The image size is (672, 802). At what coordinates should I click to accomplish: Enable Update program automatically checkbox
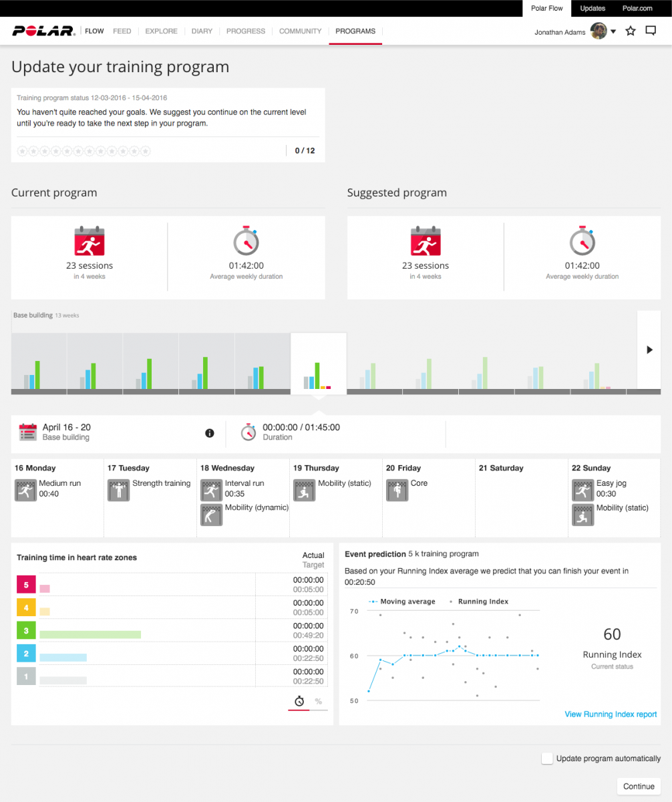coord(547,759)
